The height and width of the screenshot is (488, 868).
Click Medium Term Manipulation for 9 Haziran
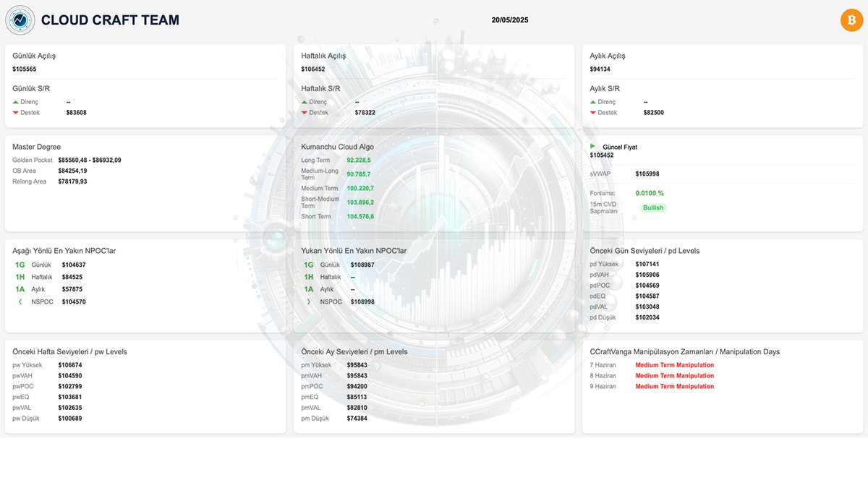point(675,386)
